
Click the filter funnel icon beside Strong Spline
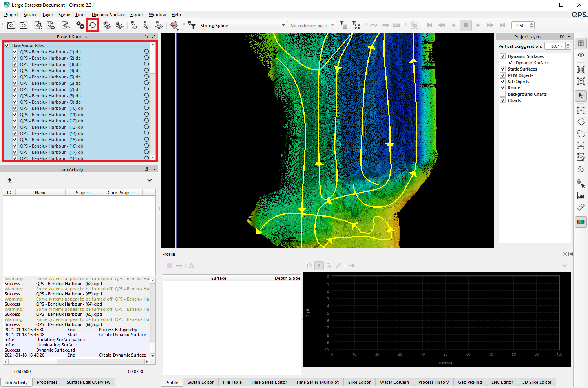click(x=192, y=25)
